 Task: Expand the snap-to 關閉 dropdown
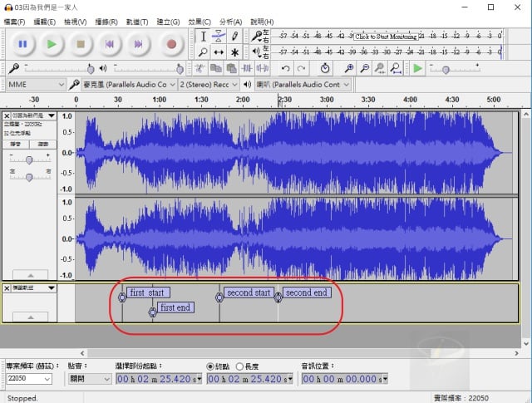coord(89,379)
